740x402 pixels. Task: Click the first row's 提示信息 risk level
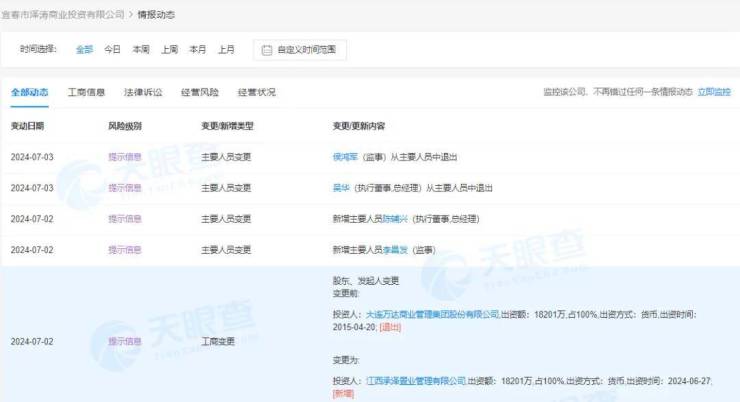pyautogui.click(x=125, y=157)
